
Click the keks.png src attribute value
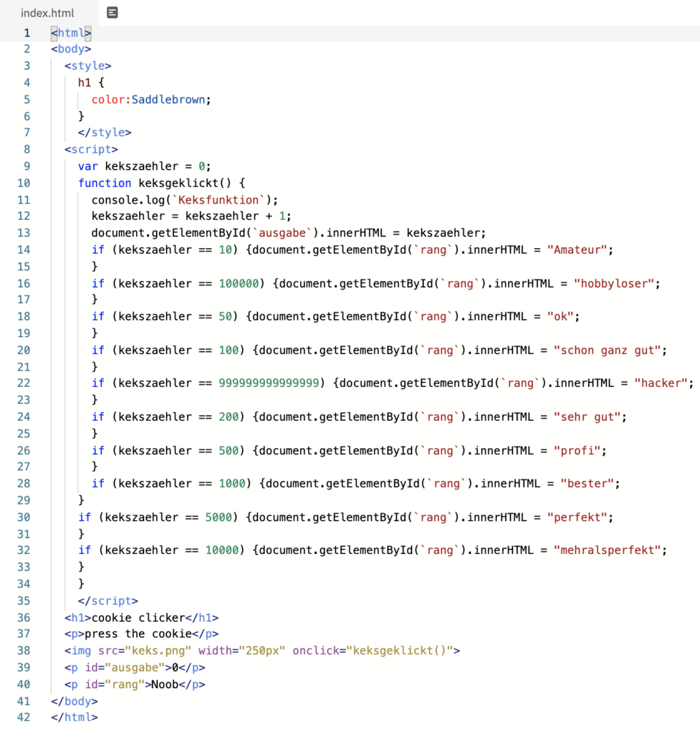(x=158, y=650)
